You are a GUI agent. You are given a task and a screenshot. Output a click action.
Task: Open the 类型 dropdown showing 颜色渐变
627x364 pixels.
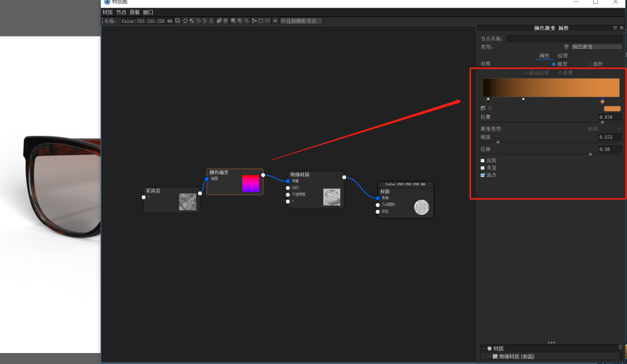point(596,47)
